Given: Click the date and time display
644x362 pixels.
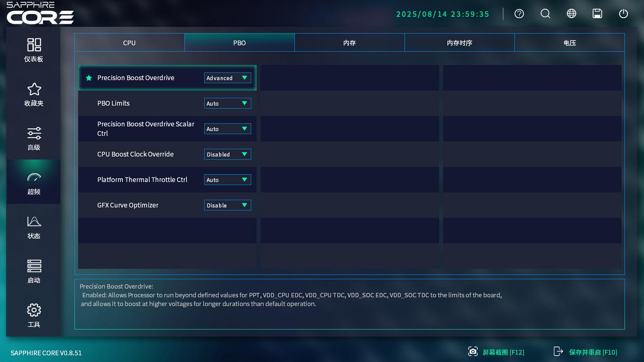Looking at the screenshot, I should click(x=443, y=14).
